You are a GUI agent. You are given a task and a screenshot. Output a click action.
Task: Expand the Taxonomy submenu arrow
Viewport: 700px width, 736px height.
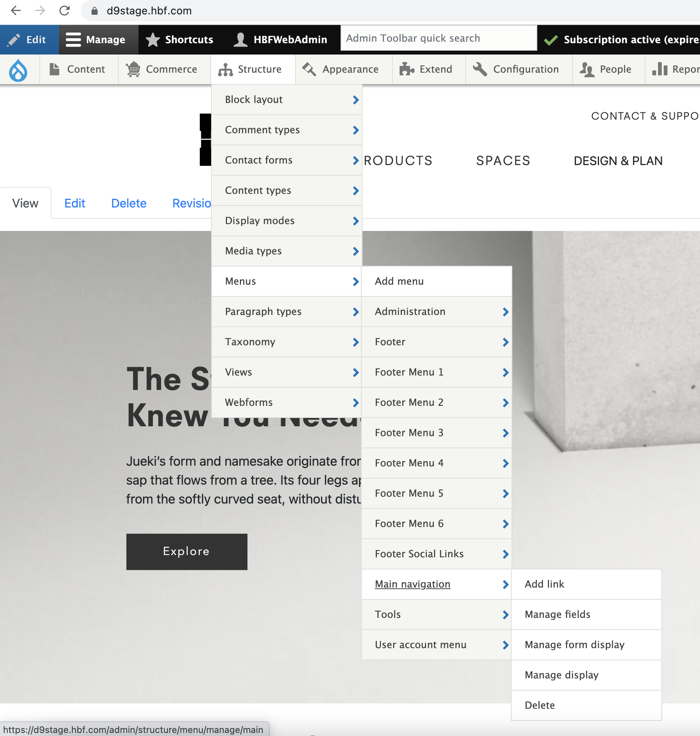(x=355, y=342)
